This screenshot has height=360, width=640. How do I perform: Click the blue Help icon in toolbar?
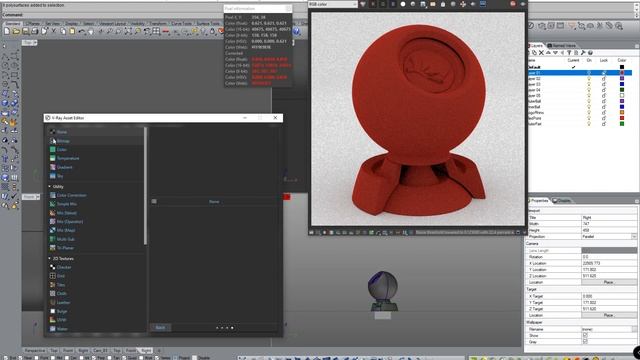pos(297,31)
